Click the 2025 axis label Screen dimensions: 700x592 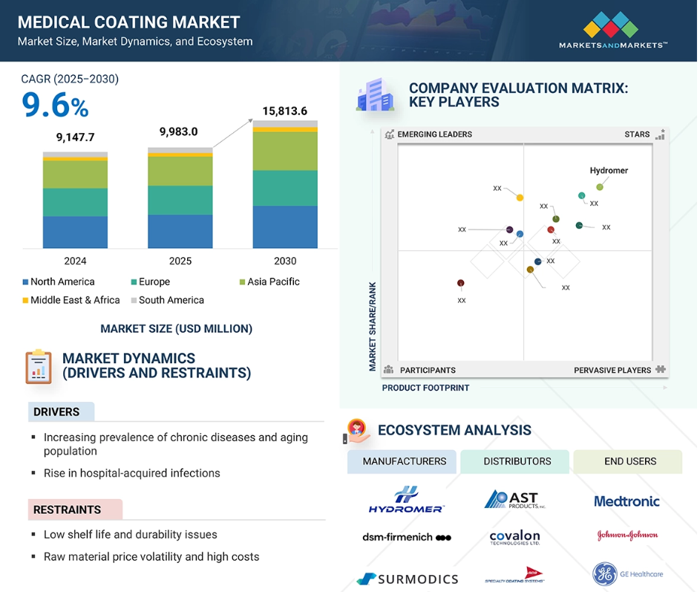tap(180, 261)
